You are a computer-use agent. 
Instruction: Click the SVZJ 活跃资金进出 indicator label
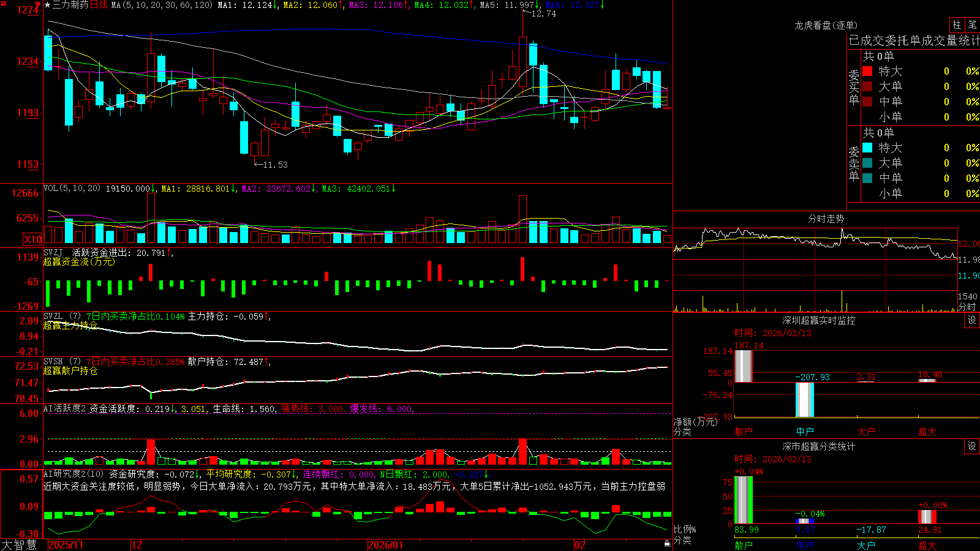88,252
